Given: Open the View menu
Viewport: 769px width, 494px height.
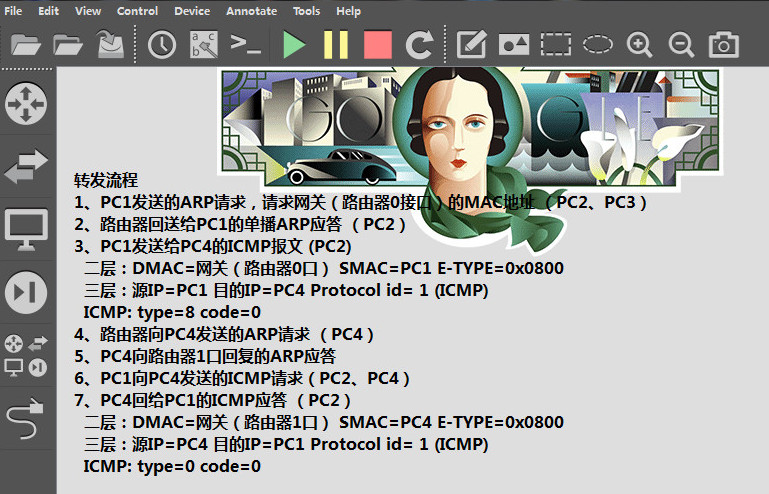Looking at the screenshot, I should click(88, 11).
